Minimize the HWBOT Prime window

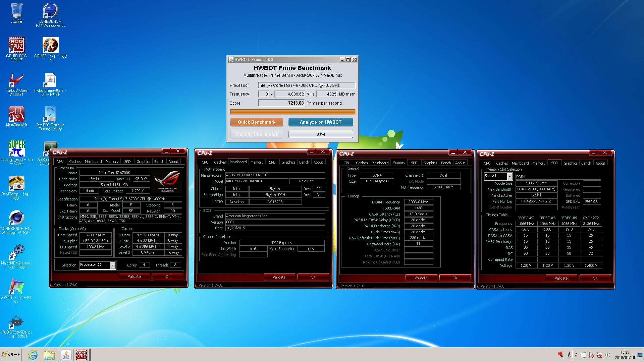[x=342, y=60]
